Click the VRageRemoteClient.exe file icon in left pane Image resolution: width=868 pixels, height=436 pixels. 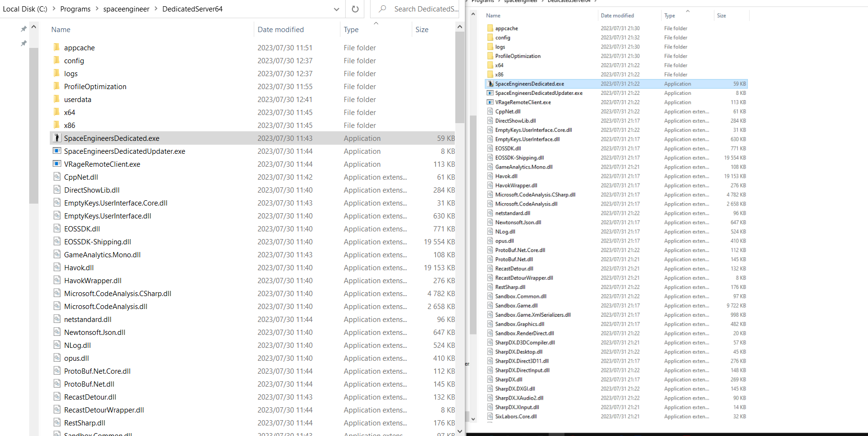coord(56,164)
